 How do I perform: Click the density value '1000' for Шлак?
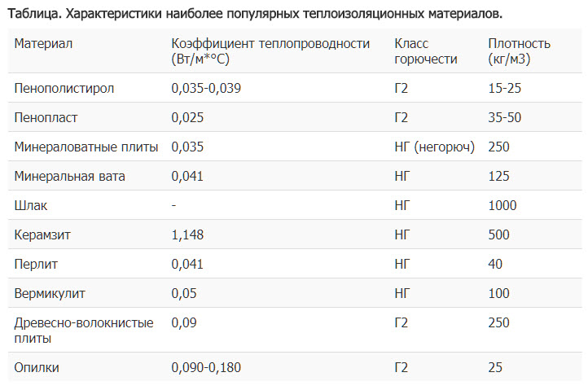tap(502, 205)
